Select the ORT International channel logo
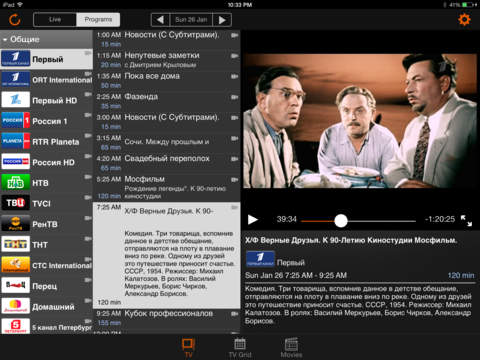Viewport: 480px width, 360px height. pyautogui.click(x=16, y=79)
